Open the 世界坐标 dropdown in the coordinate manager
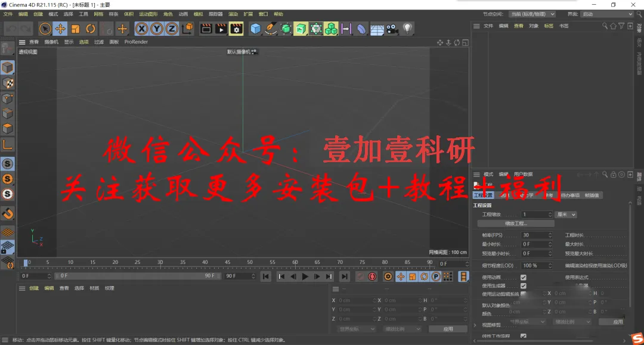Screen dimensions: 644x345 pyautogui.click(x=356, y=329)
